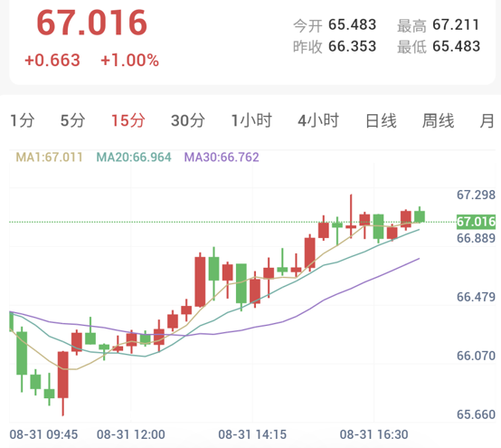Click the 昨收 66.353 previous close
501x448 pixels.
click(x=335, y=47)
